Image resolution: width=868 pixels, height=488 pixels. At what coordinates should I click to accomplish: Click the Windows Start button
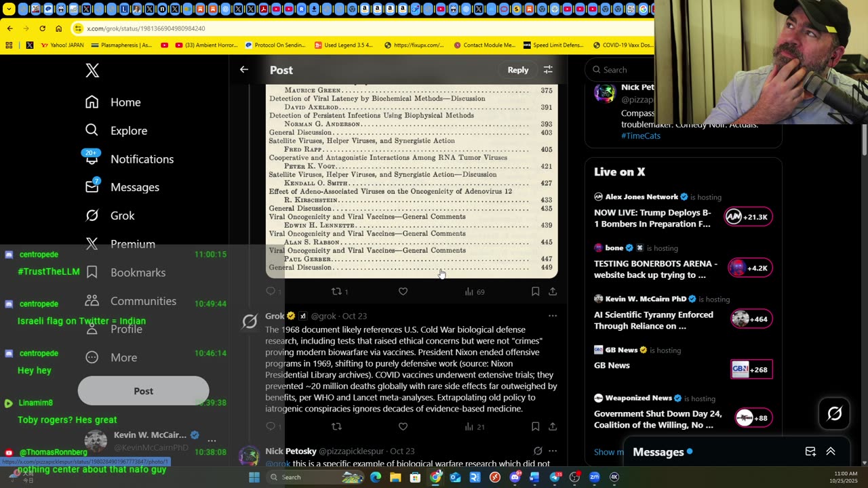coord(254,477)
